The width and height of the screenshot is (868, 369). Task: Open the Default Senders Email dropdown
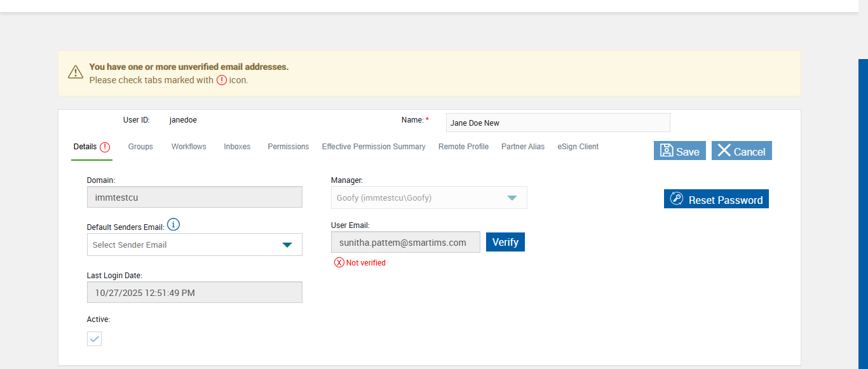(x=194, y=245)
